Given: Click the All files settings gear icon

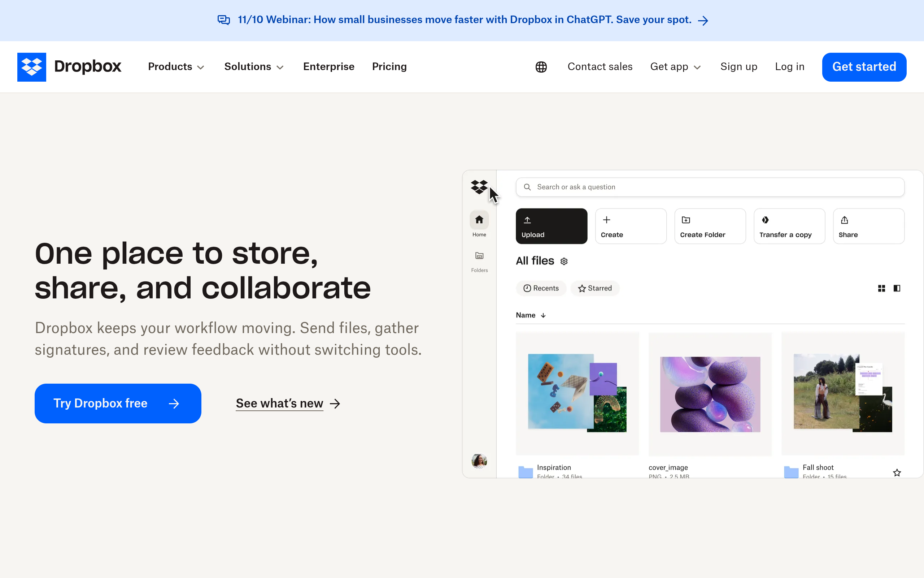Looking at the screenshot, I should click(x=564, y=261).
